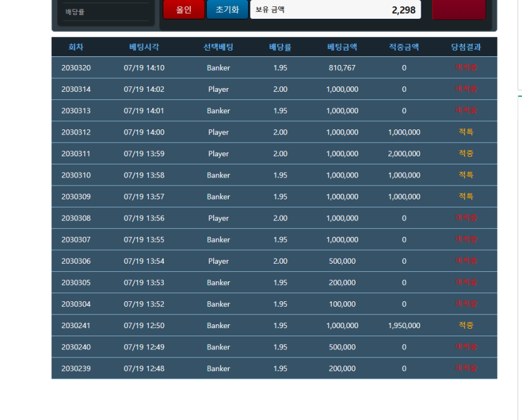Select round 2030312 row
Screen dimensions: 522x420
[x=274, y=132]
